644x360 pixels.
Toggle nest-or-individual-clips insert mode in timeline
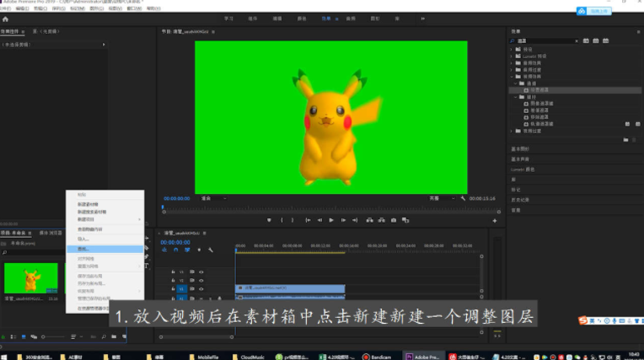pyautogui.click(x=164, y=250)
